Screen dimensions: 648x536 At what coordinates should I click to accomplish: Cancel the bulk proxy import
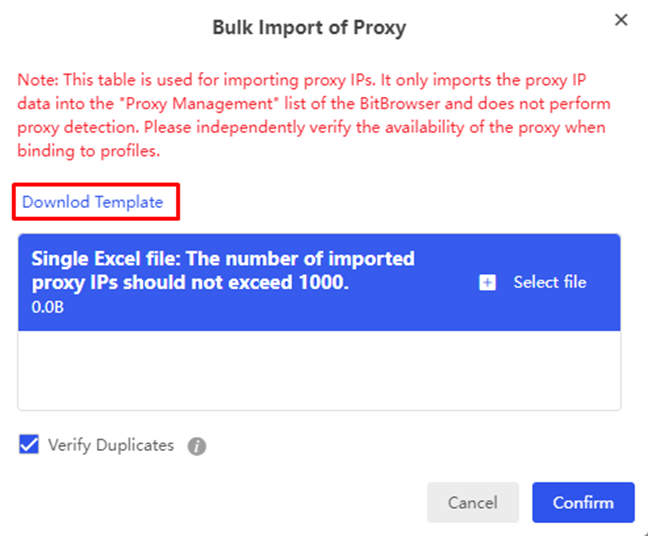(472, 502)
